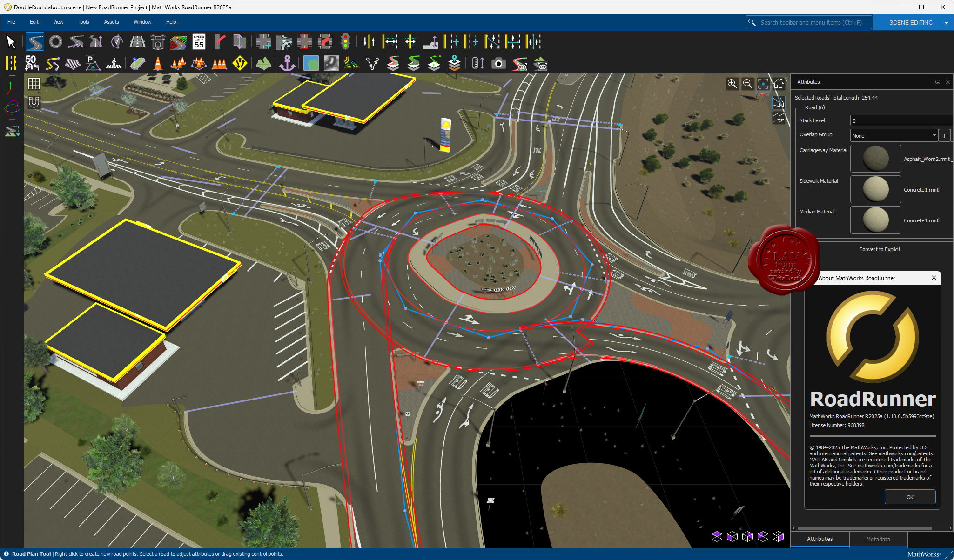
Task: Open the Help menu
Action: click(x=171, y=22)
